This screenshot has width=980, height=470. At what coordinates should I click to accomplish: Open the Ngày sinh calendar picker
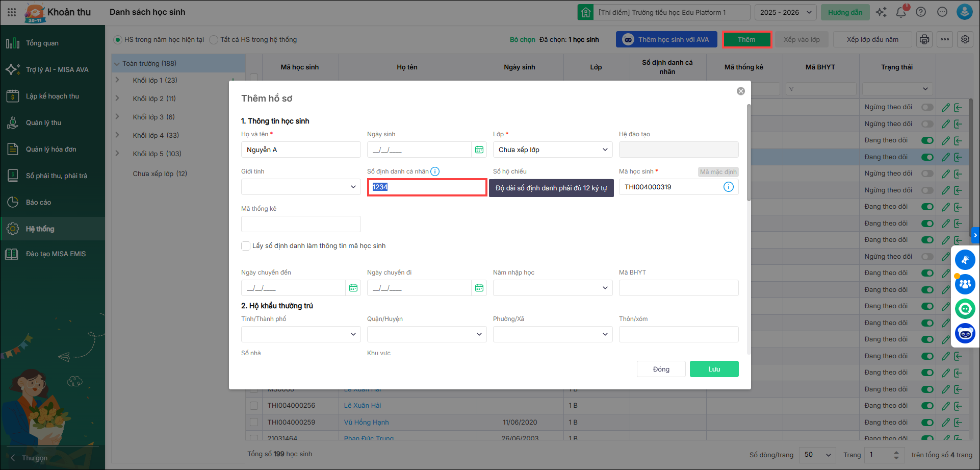(479, 150)
